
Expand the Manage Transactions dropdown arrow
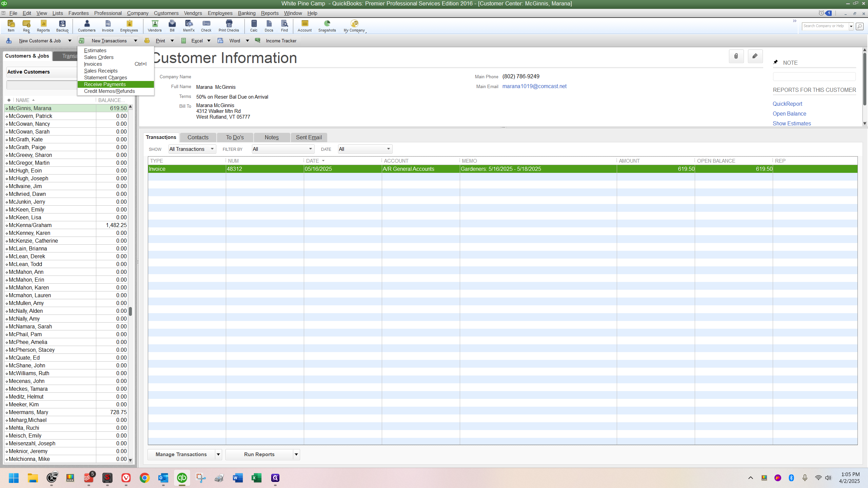coord(218,454)
